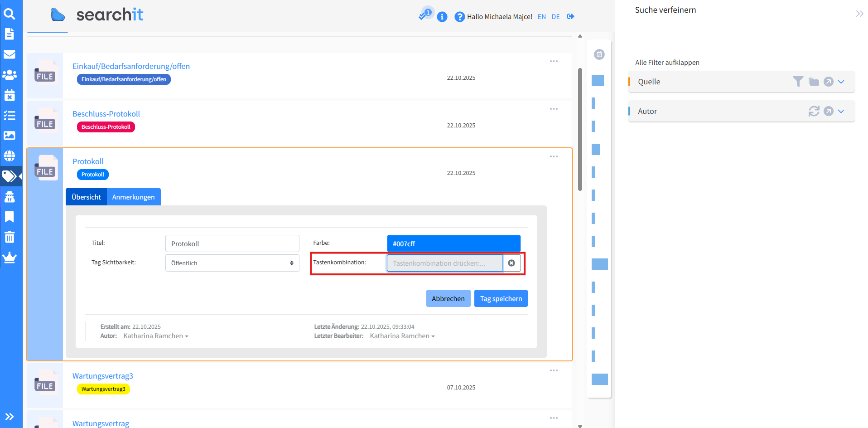The width and height of the screenshot is (868, 428).
Task: Open the users group icon in sidebar
Action: point(10,75)
